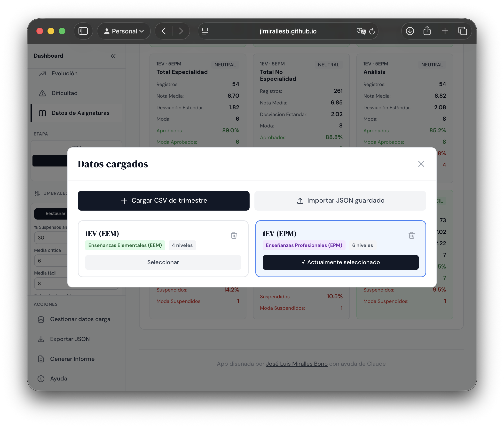Image resolution: width=504 pixels, height=427 pixels.
Task: Follow the José Luis Miralles Bono link
Action: tap(297, 364)
